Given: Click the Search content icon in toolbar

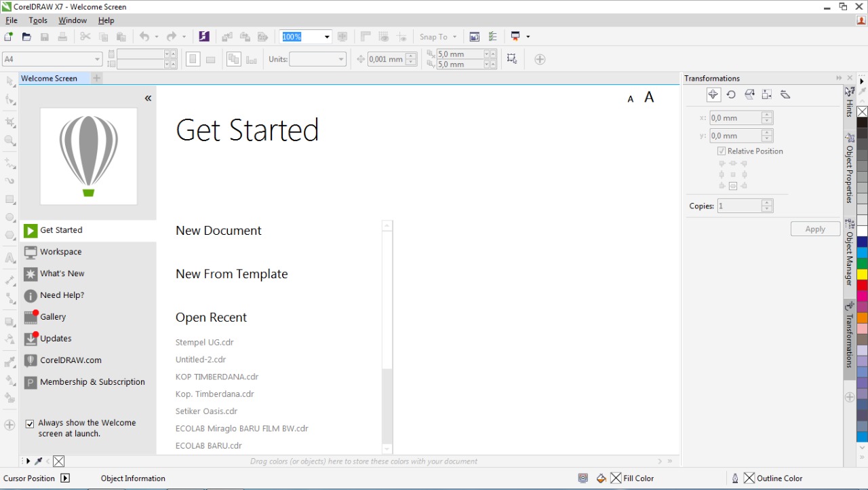Looking at the screenshot, I should [204, 37].
